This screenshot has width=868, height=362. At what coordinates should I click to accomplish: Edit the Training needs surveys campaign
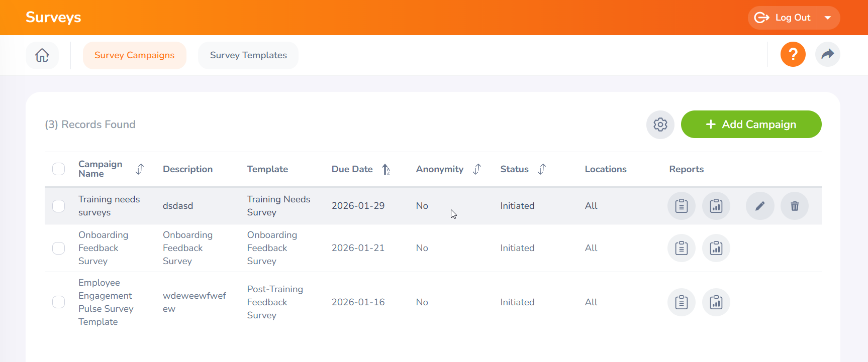coord(759,206)
